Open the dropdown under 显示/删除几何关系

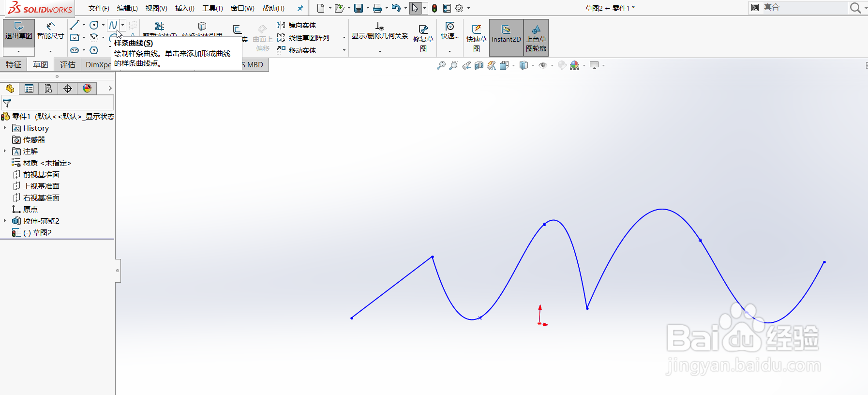coord(380,51)
